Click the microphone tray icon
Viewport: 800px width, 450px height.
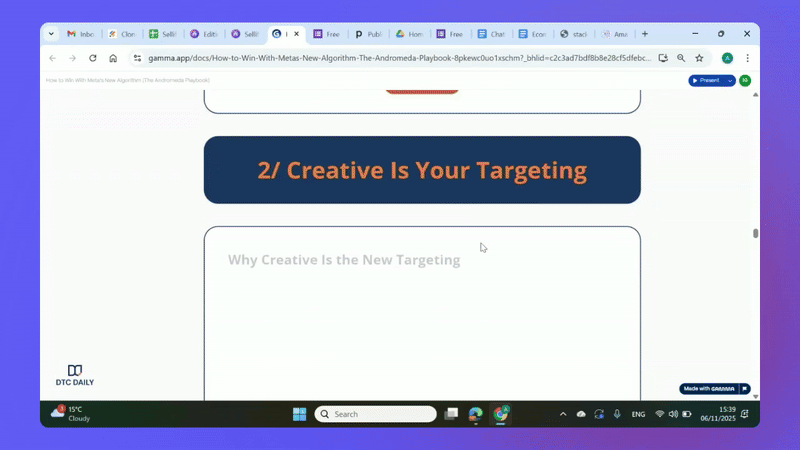click(617, 414)
